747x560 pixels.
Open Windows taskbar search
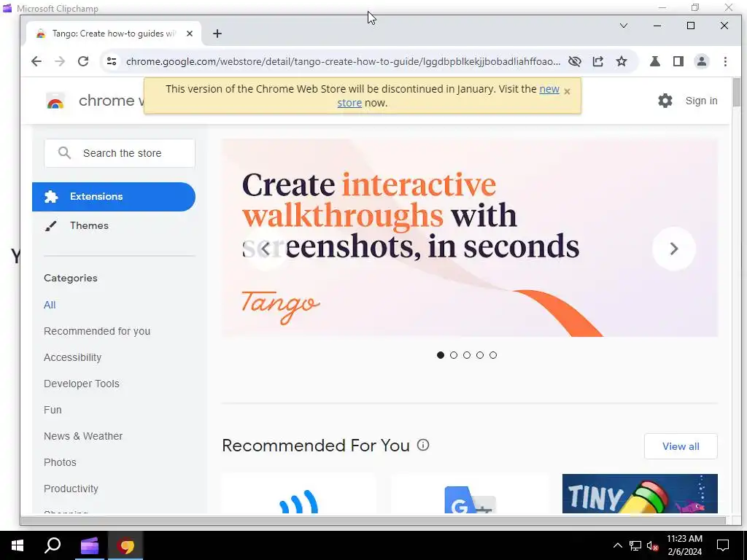[x=53, y=545]
